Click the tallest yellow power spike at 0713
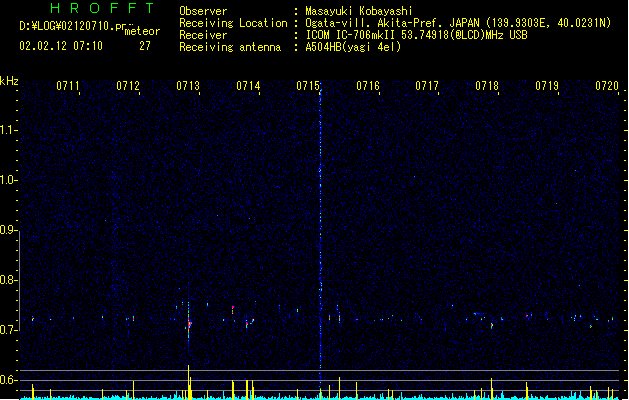 pos(189,381)
